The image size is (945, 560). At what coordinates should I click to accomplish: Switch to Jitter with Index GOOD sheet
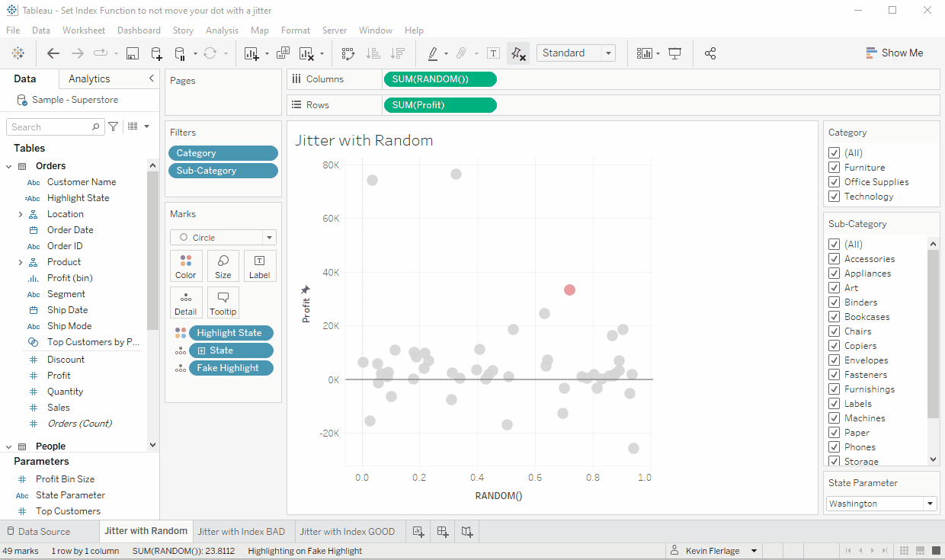tap(348, 532)
